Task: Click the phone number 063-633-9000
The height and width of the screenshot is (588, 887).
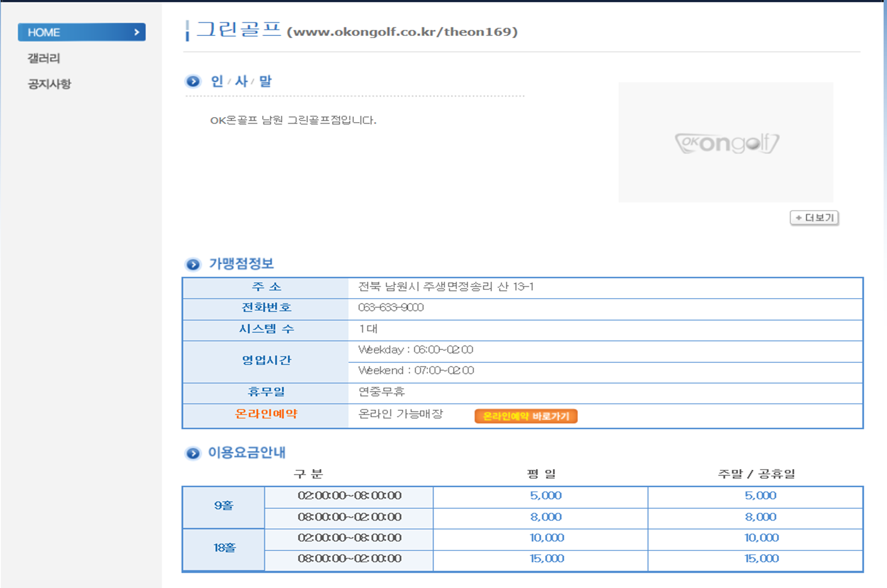Action: pos(390,308)
